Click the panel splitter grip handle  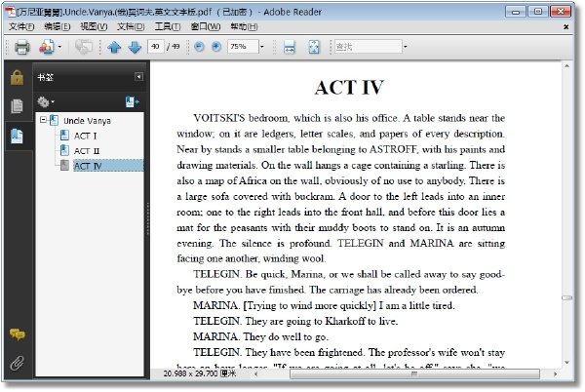(148, 219)
